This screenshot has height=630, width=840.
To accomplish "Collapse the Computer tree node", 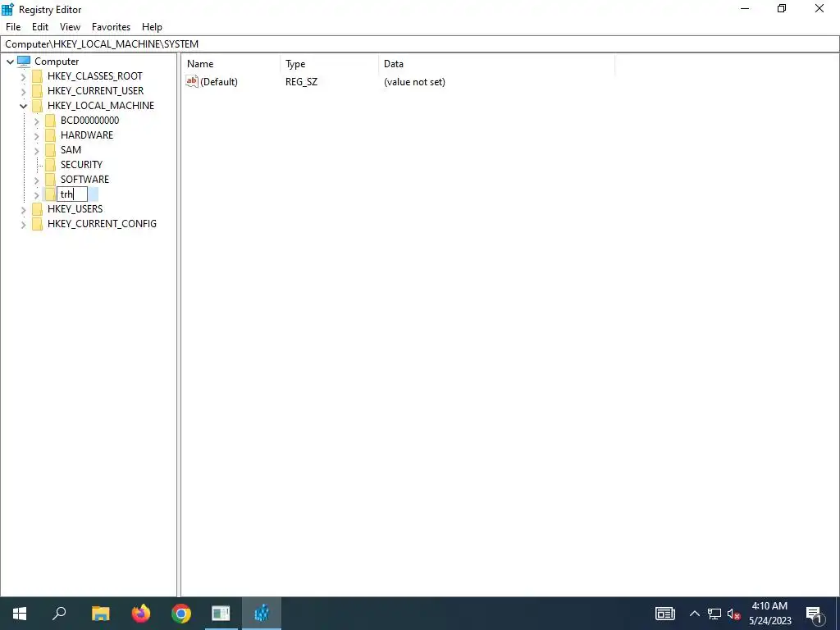I will coord(10,62).
